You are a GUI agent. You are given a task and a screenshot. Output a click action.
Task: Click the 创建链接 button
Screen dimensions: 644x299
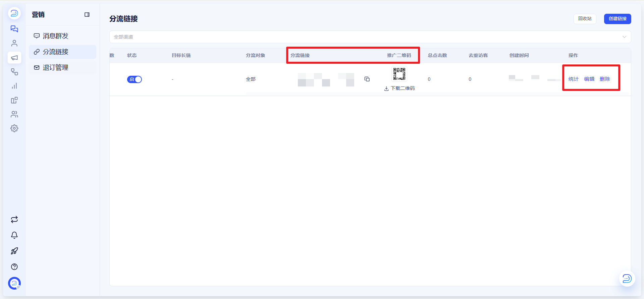[618, 19]
